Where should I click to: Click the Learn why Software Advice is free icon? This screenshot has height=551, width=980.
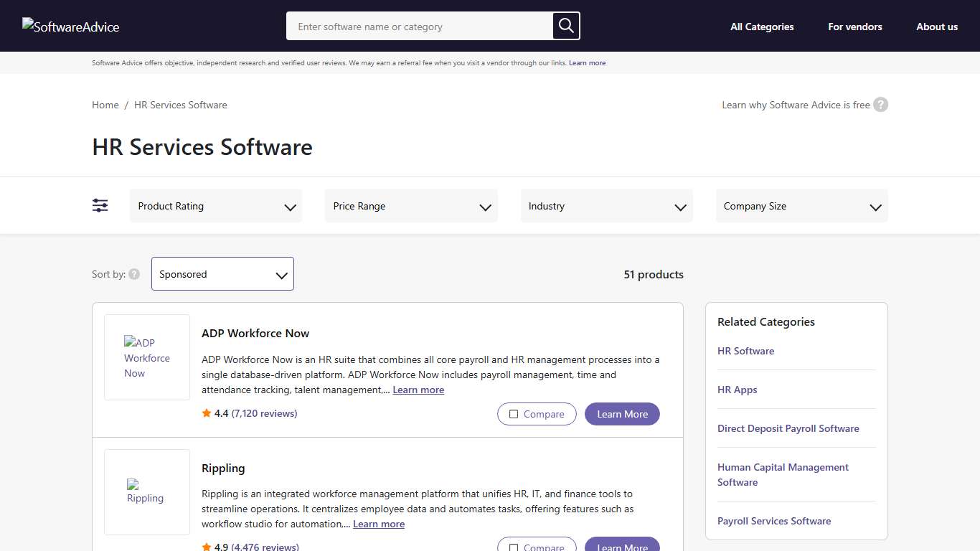click(880, 104)
